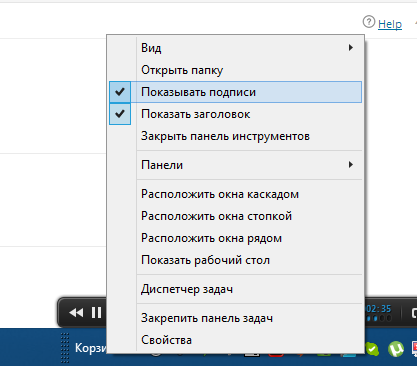Open uTorrent tray icon
Image resolution: width=417 pixels, height=366 pixels.
[396, 349]
